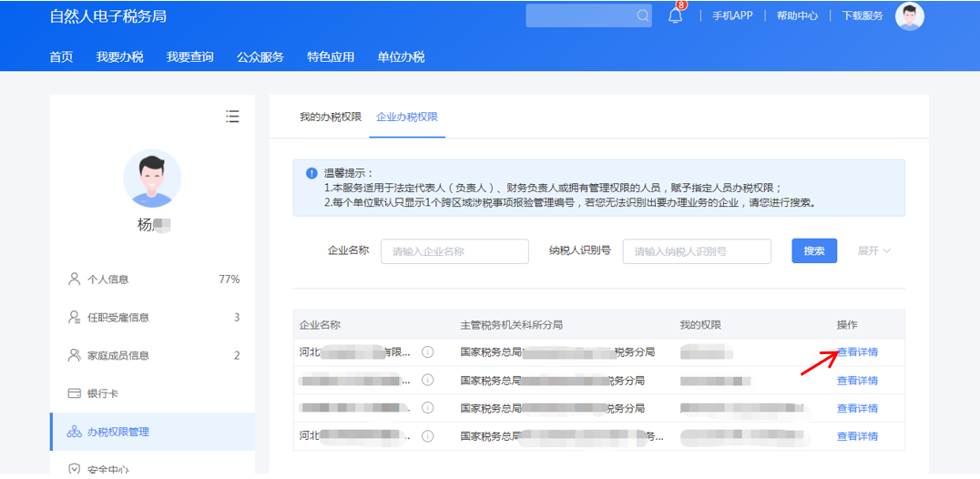Open 公众服务 navigation menu
Viewport: 980px width, 479px height.
click(260, 57)
